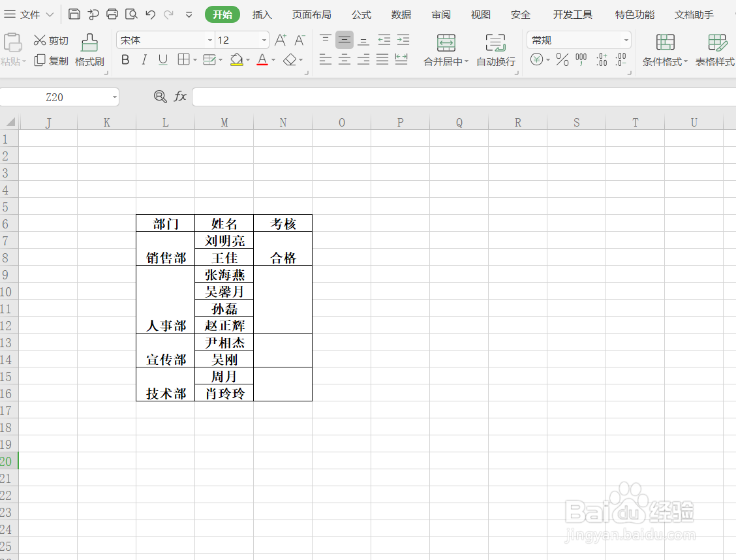736x560 pixels.
Task: Click the Print icon
Action: (112, 14)
